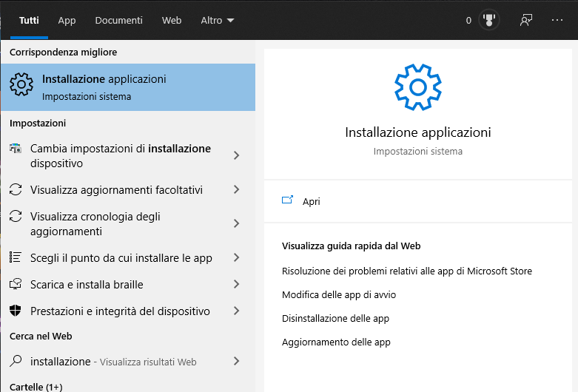
Task: Click the magnifier icon beside installazione web search
Action: [16, 361]
